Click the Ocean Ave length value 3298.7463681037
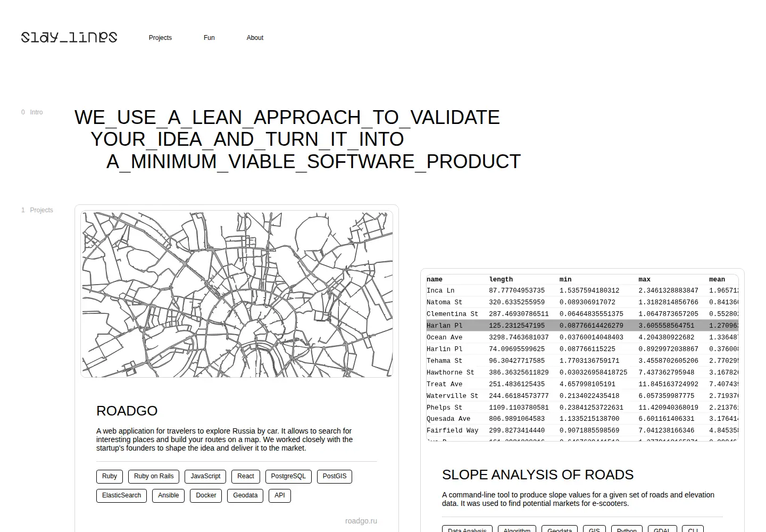The width and height of the screenshot is (766, 532). tap(519, 337)
